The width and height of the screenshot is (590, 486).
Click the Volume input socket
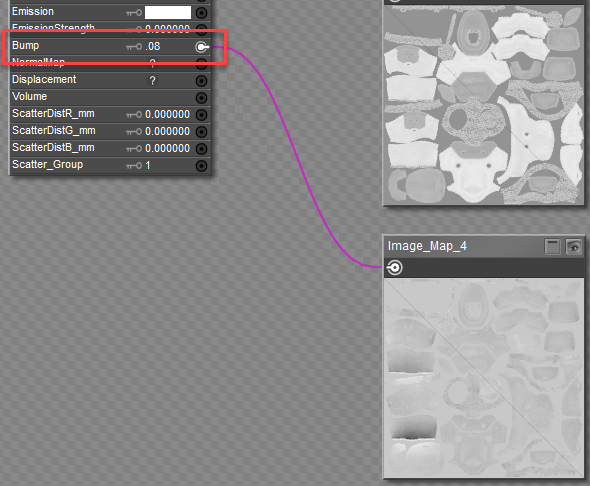[202, 98]
